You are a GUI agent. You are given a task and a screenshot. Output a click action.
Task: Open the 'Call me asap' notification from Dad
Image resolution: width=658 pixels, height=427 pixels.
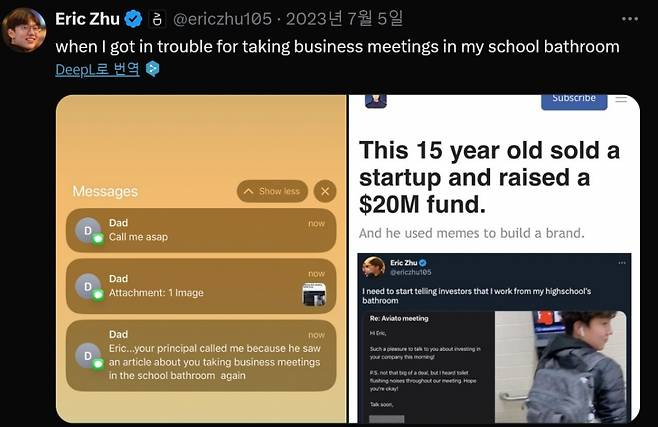pyautogui.click(x=200, y=230)
